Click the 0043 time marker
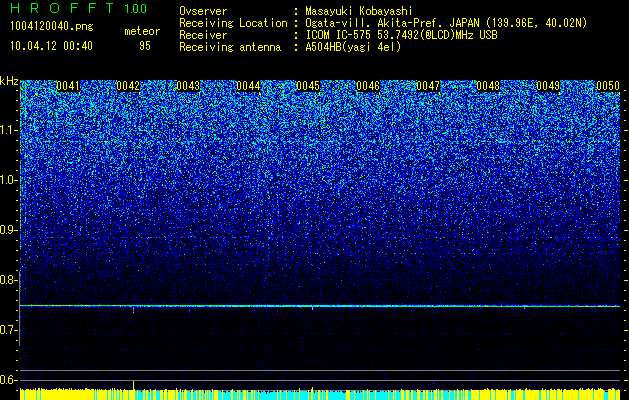Image resolution: width=629 pixels, height=400 pixels. (188, 86)
